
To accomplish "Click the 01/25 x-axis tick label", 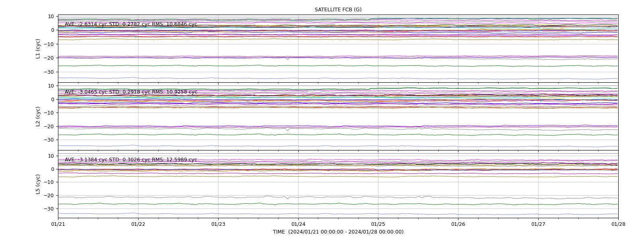I will coord(378,224).
